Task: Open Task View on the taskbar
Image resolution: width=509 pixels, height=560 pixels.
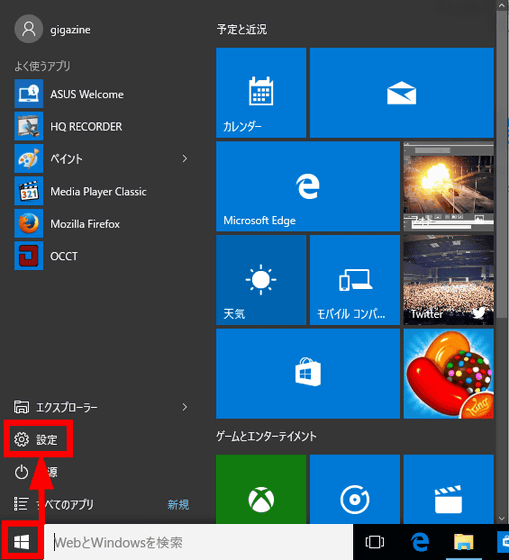Action: (x=375, y=542)
